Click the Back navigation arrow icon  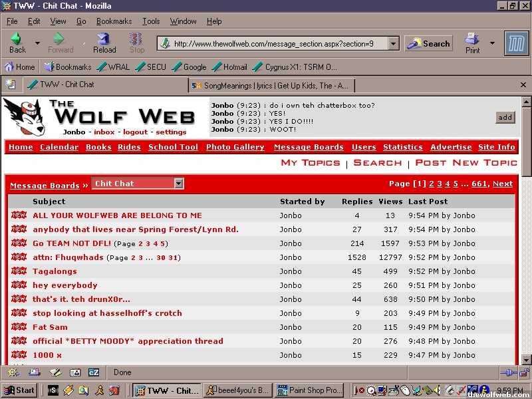(x=17, y=40)
